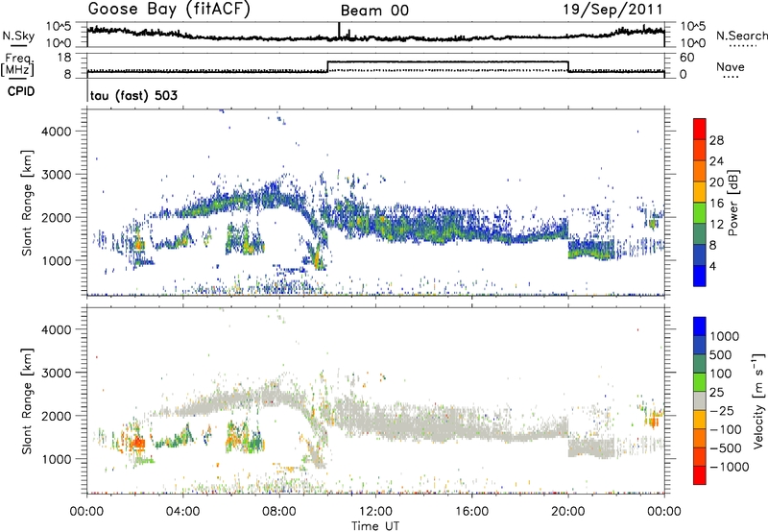The height and width of the screenshot is (532, 768).
Task: Click the 24 tick on Power colorbar
Action: pos(716,161)
